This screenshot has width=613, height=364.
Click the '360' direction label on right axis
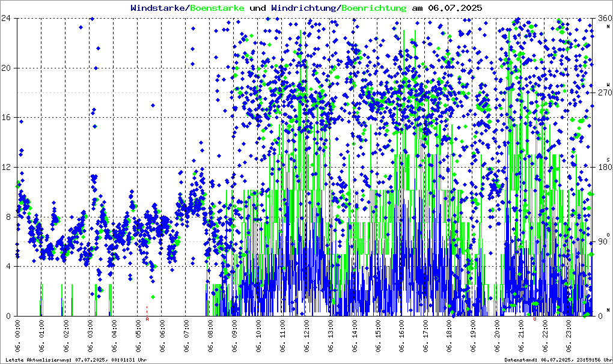(603, 18)
